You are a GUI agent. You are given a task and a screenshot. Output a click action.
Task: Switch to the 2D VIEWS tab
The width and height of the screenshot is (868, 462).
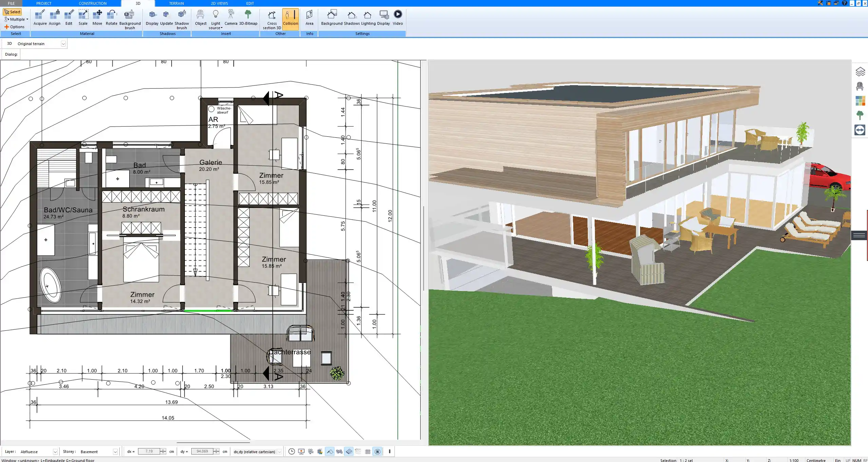(219, 3)
